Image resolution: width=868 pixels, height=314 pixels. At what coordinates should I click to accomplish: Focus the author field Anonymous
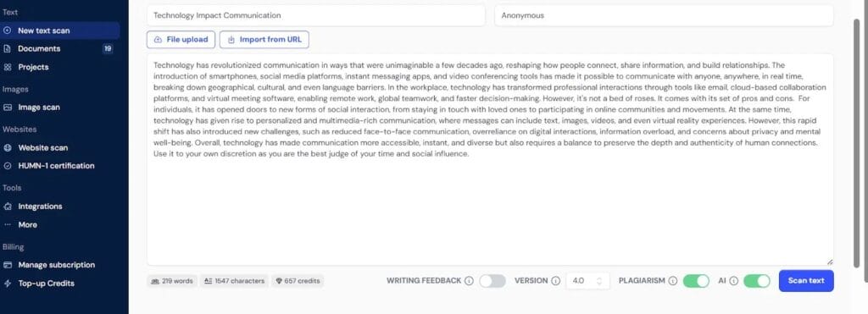(664, 15)
